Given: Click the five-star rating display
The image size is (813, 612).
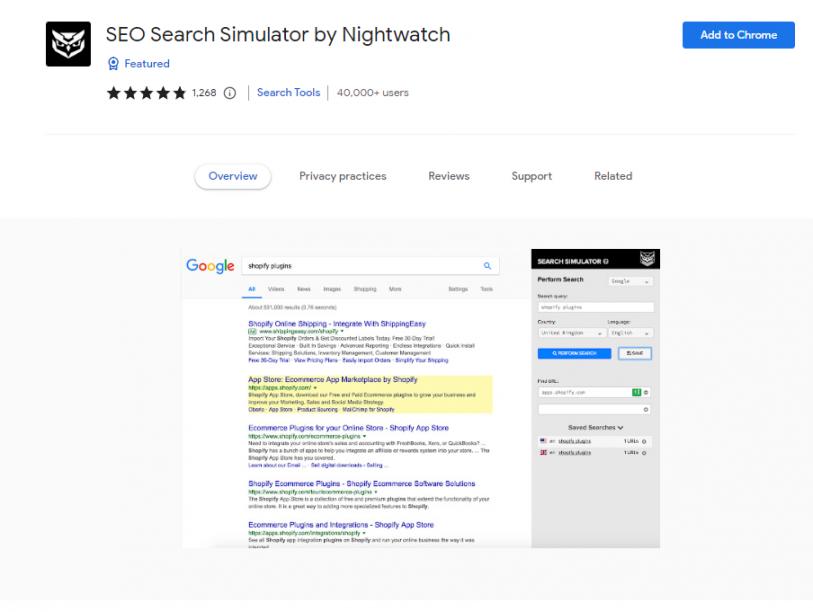Looking at the screenshot, I should pos(146,93).
